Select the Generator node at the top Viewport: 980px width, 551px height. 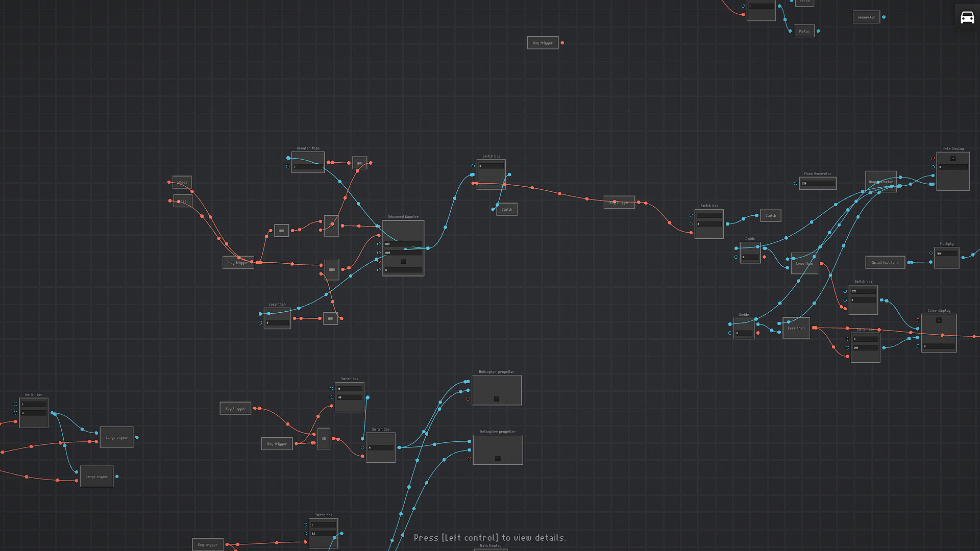click(x=866, y=17)
